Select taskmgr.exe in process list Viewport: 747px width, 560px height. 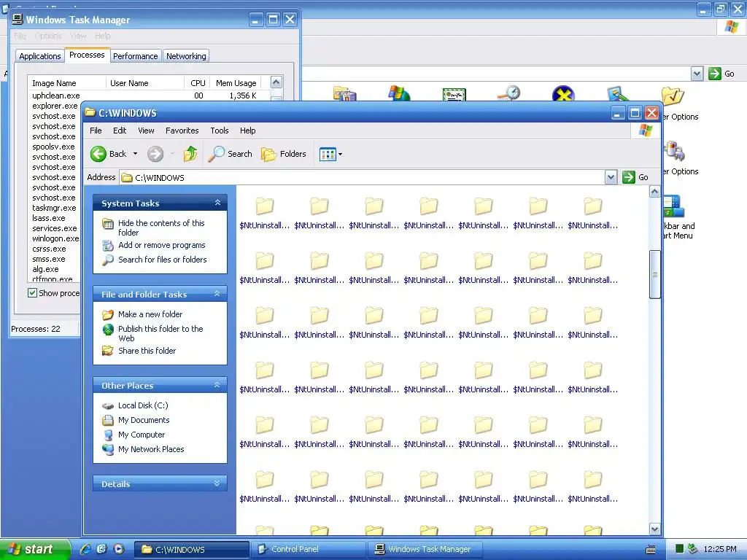click(x=54, y=208)
